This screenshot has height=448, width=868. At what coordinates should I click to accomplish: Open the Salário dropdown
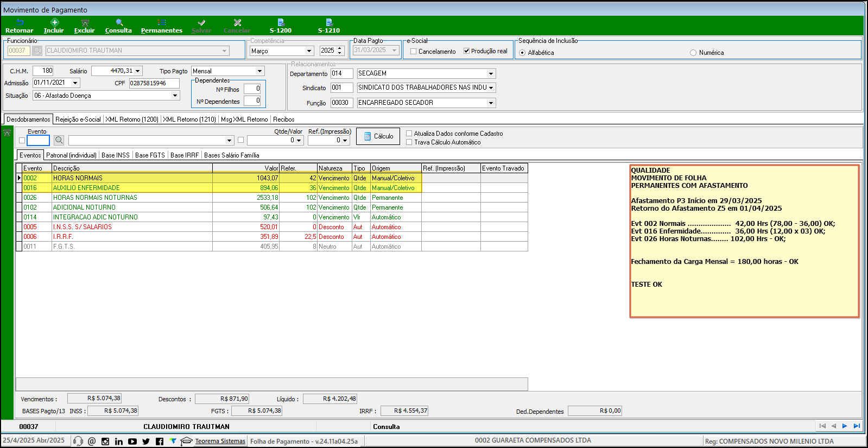pyautogui.click(x=138, y=71)
